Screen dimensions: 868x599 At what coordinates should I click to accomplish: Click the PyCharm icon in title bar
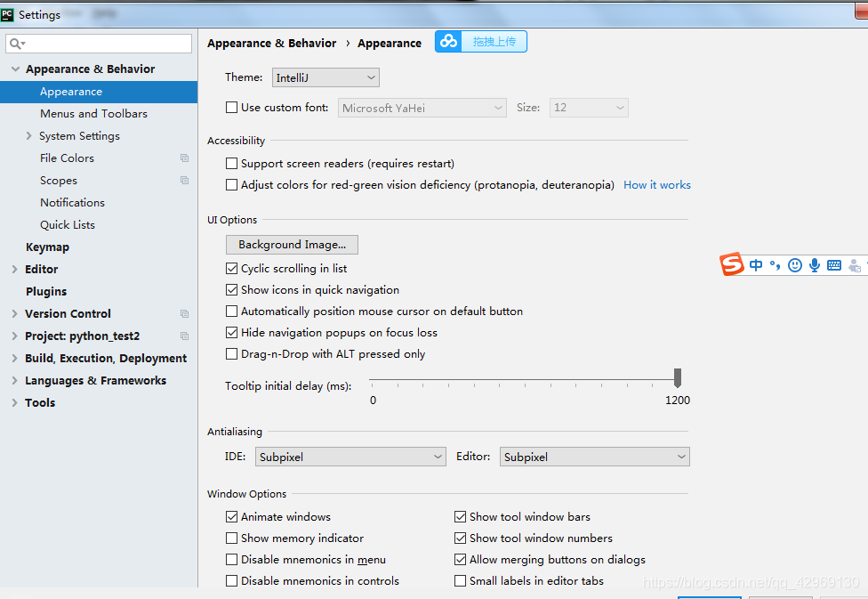tap(7, 14)
